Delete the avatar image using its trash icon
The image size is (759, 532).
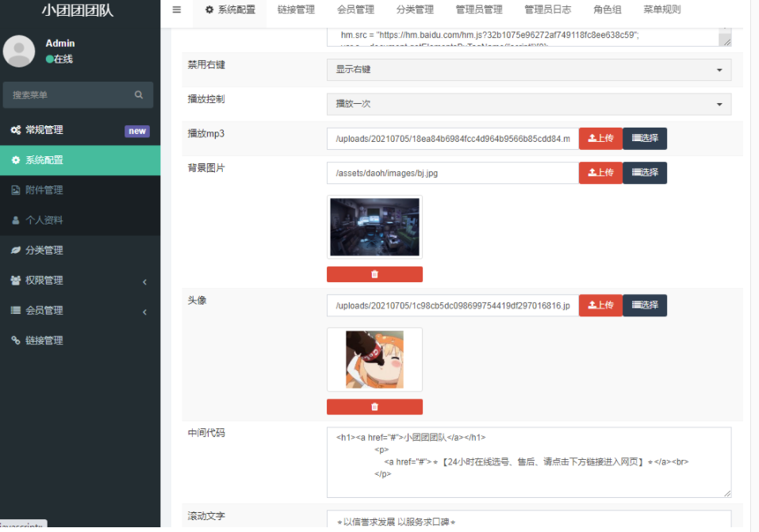[x=374, y=406]
